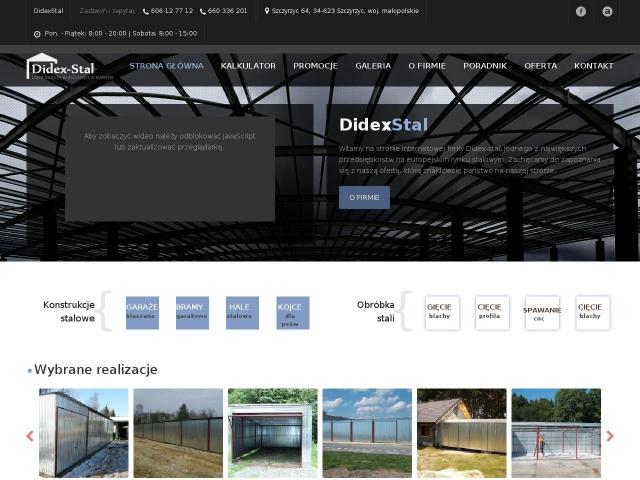The width and height of the screenshot is (640, 480).
Task: Choose the Gięcie blachy tile
Action: point(442,313)
